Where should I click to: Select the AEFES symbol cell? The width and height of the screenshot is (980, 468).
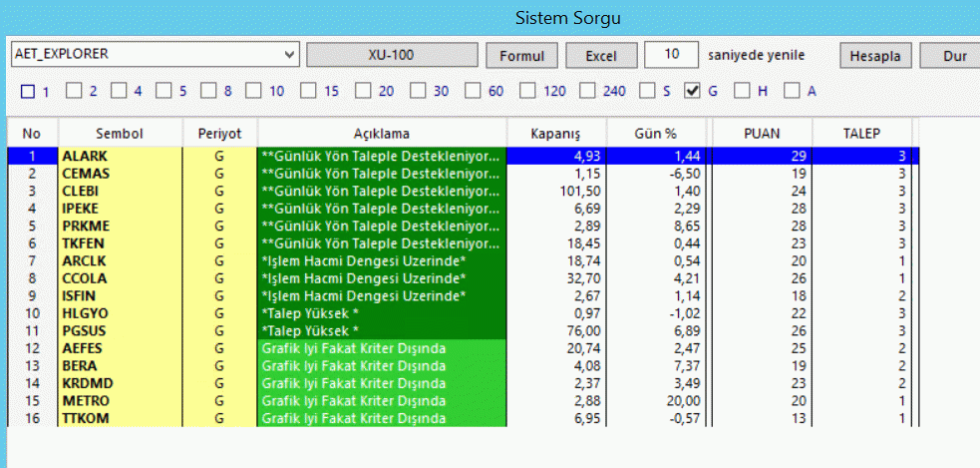120,348
